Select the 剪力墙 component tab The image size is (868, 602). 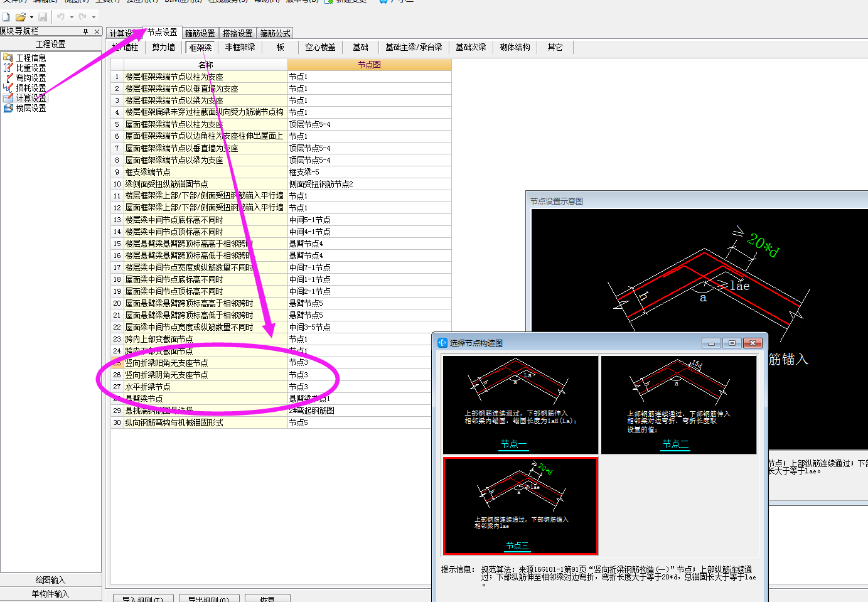pyautogui.click(x=164, y=47)
